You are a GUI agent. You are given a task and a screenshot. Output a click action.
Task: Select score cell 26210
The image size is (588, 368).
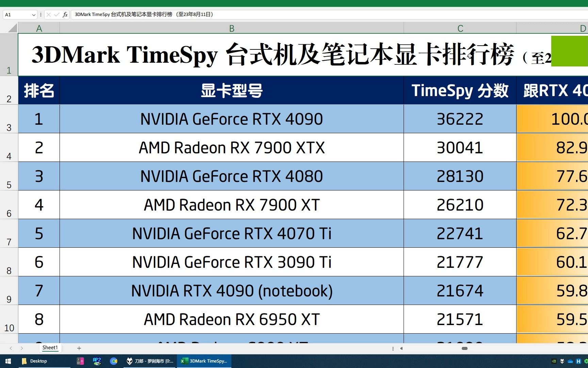tap(460, 205)
